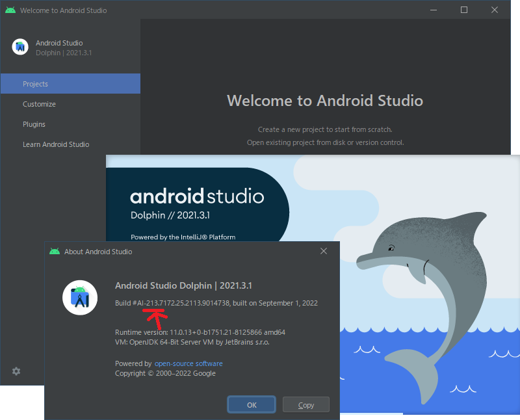Confirm the About dialog with OK
Screen dimensions: 520x420
pos(252,404)
